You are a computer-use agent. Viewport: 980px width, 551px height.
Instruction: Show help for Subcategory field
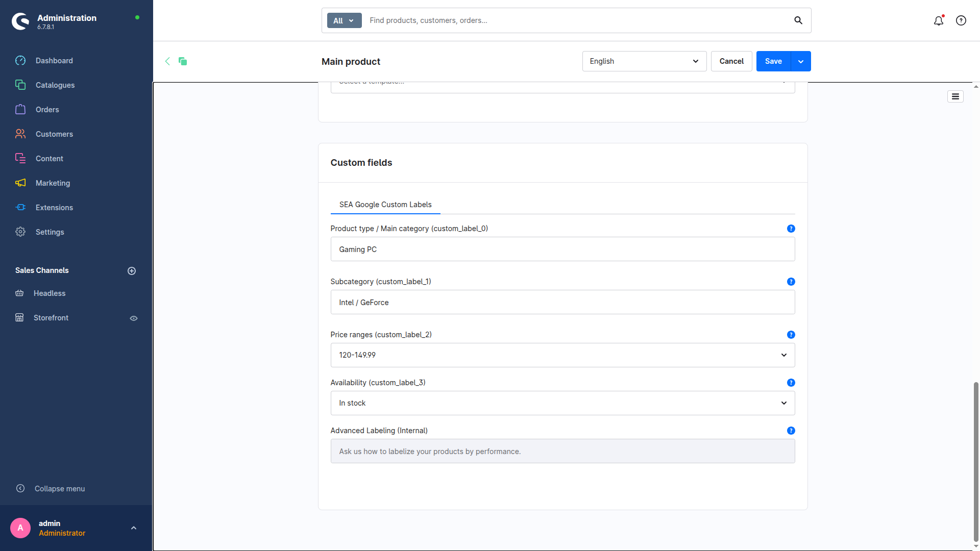[x=791, y=282]
